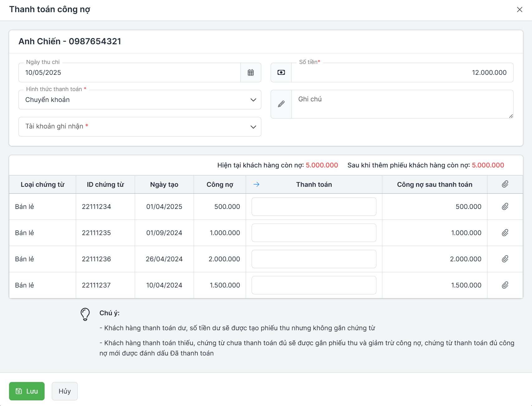Cancel with the Hủy button

coord(65,391)
